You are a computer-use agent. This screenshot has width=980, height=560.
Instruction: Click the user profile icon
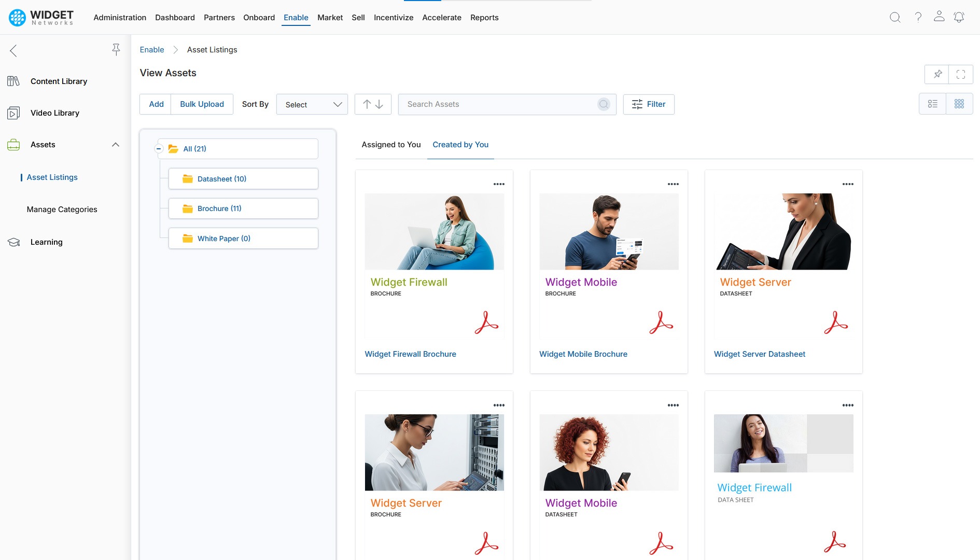(939, 17)
